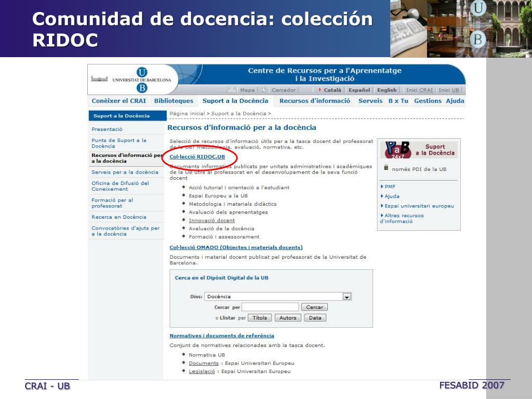Open Col·lecció RIDOC.UB link

(x=197, y=157)
